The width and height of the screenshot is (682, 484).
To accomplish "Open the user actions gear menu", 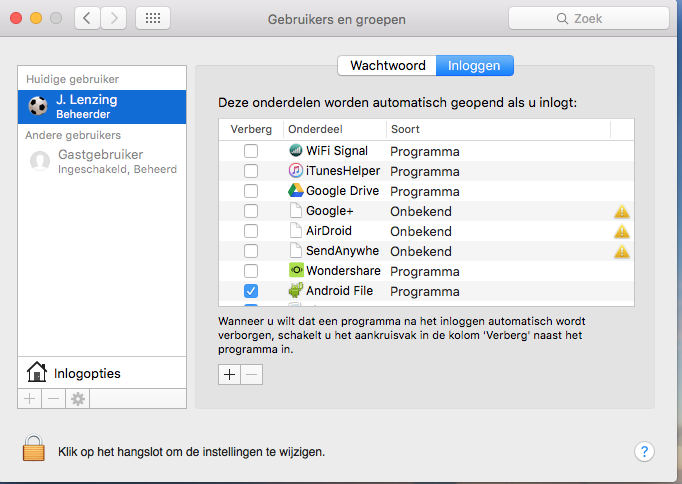I will 77,398.
